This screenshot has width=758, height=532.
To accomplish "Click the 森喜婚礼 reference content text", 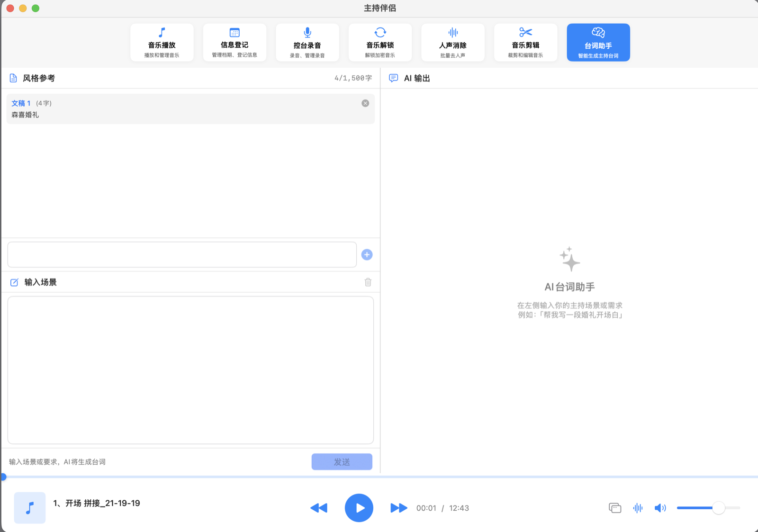I will (25, 115).
